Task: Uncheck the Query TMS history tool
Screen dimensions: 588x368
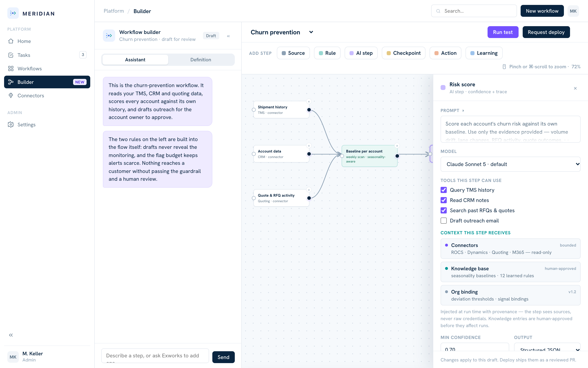Action: (x=444, y=190)
